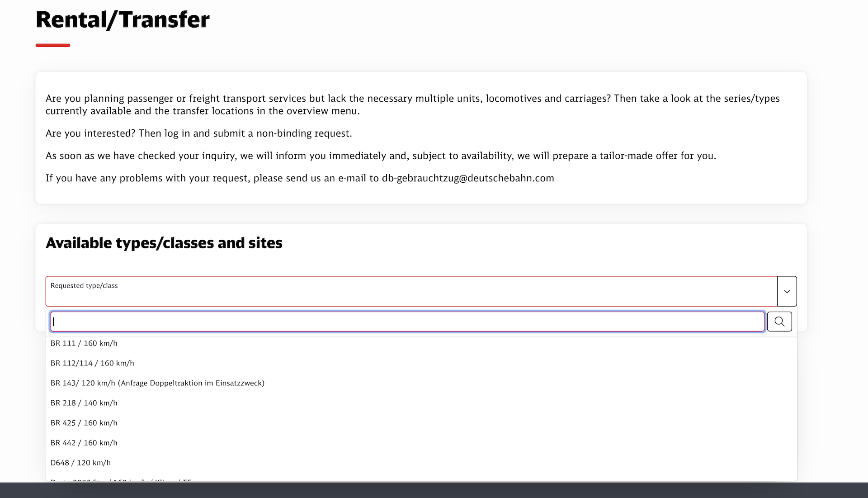This screenshot has width=868, height=498.
Task: Collapse the type/class dropdown chevron
Action: pyautogui.click(x=787, y=291)
